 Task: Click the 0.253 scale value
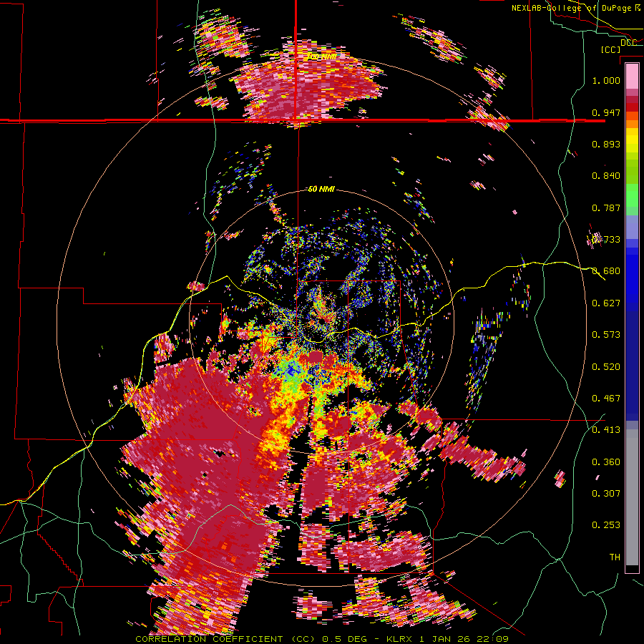pos(606,525)
